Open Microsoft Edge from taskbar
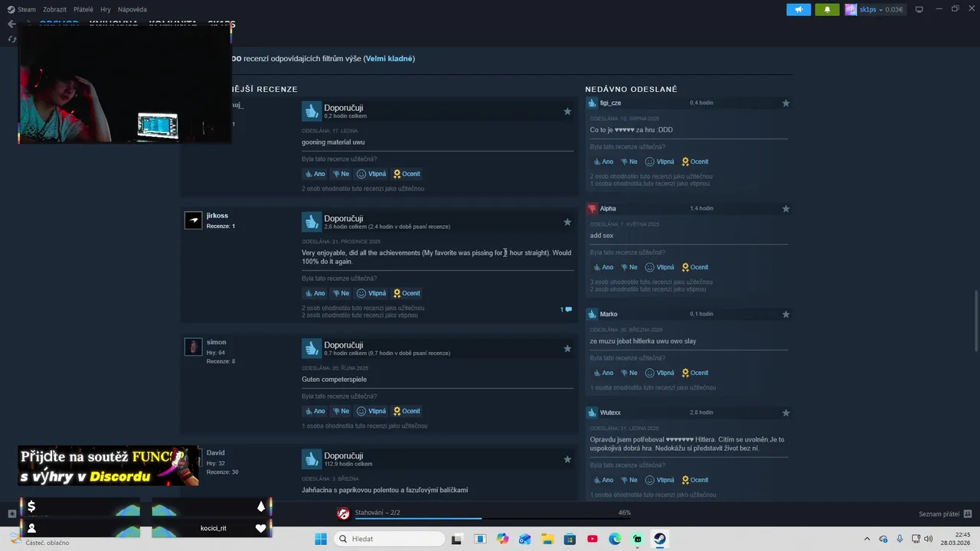The height and width of the screenshot is (551, 980). pos(615,539)
